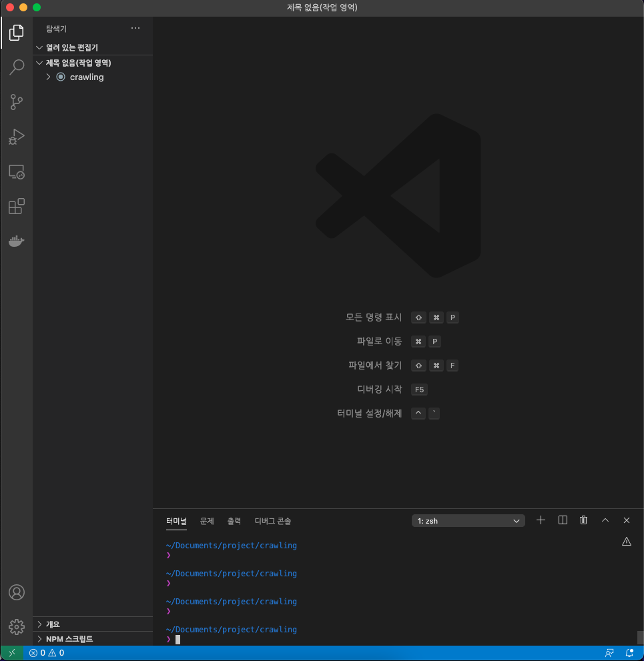Open Extensions view icon
The width and height of the screenshot is (644, 661).
tap(17, 206)
